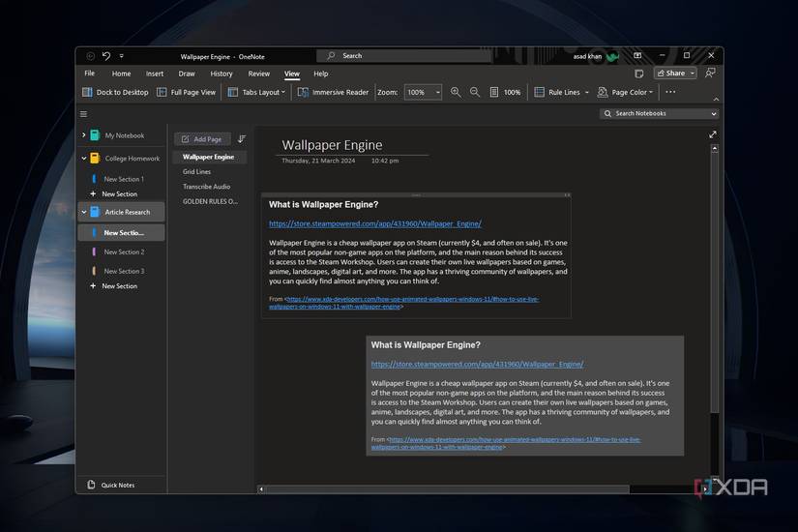
Task: Click the Search box in title bar
Action: coord(404,55)
